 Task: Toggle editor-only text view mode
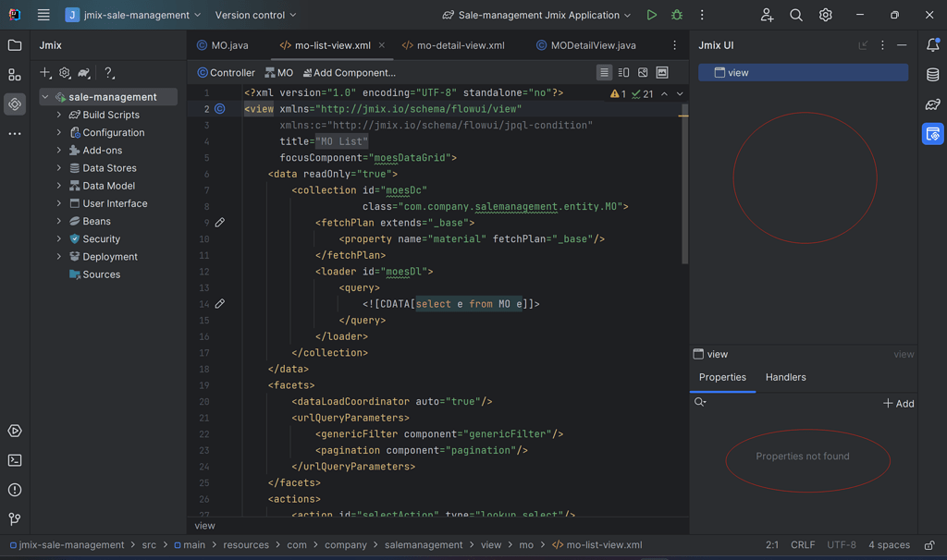pyautogui.click(x=604, y=72)
